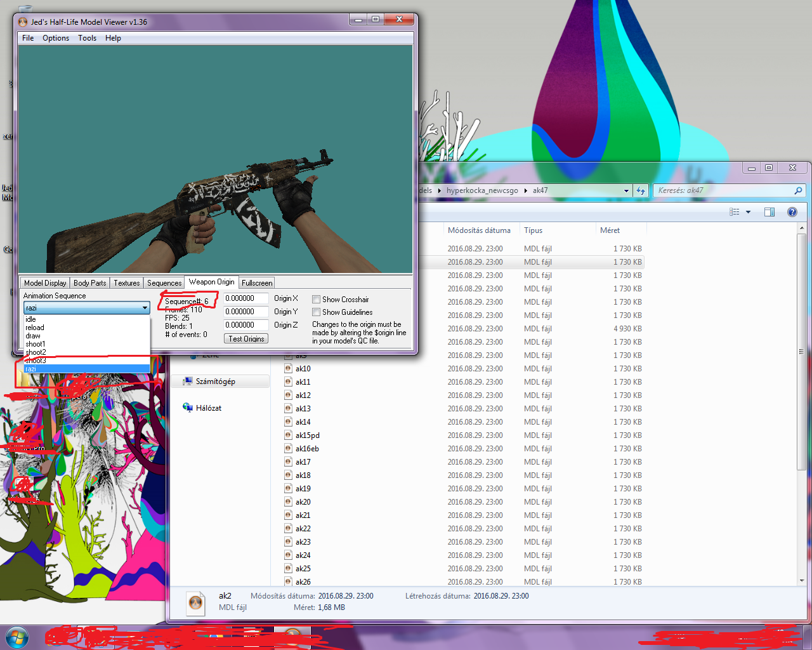Choose 'idle' from the sequence list
Viewport: 812px width, 650px height.
(87, 319)
